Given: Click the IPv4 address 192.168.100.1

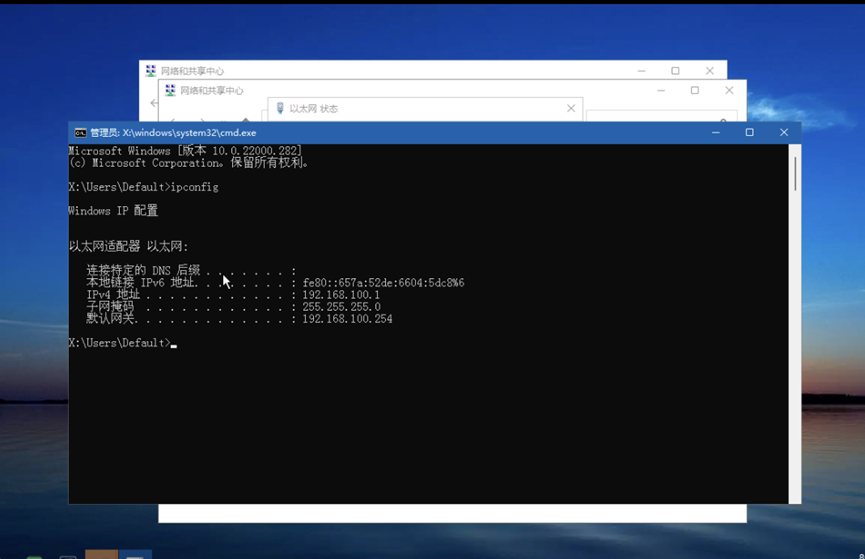Looking at the screenshot, I should (x=341, y=295).
